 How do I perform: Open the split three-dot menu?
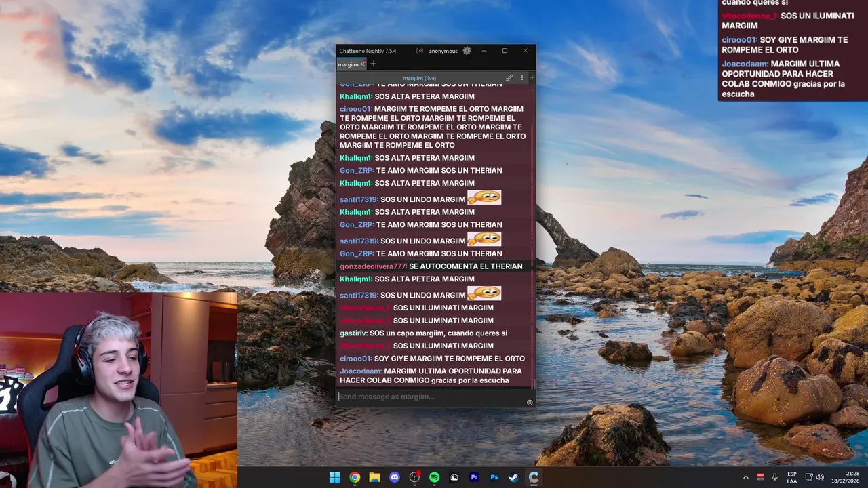click(521, 78)
